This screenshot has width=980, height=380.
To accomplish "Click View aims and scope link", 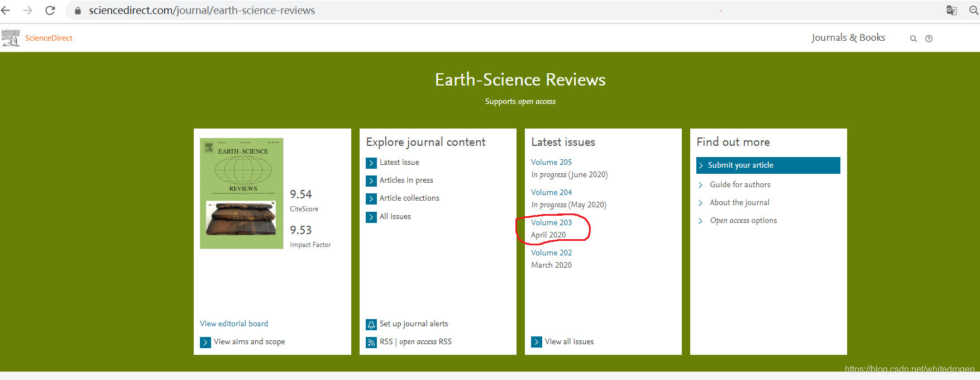I will point(249,341).
